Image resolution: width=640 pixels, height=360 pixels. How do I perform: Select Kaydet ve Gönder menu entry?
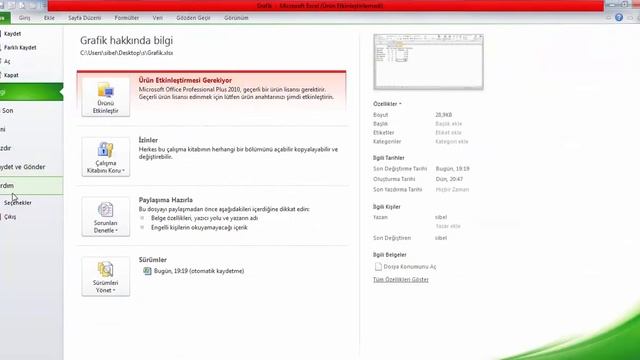click(23, 167)
